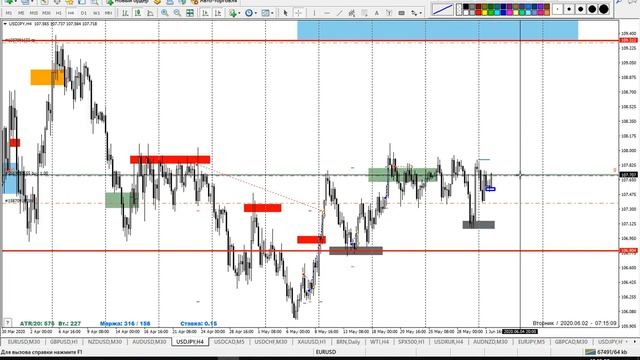Open the chart templates dropdown

pyautogui.click(x=267, y=13)
